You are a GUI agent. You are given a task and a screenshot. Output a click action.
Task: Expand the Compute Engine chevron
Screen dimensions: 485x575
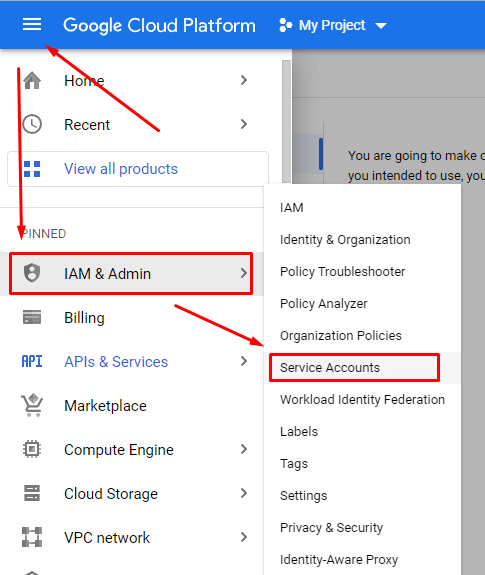pos(244,449)
